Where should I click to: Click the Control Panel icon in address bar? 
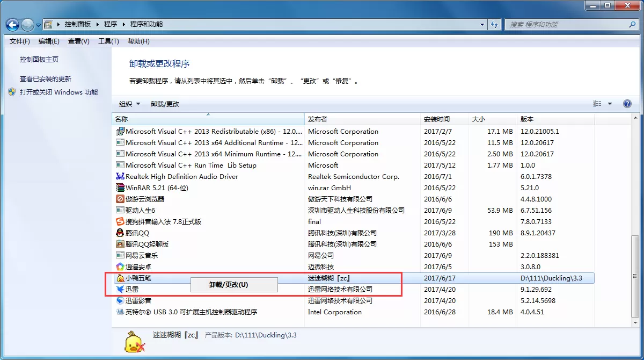pyautogui.click(x=48, y=24)
